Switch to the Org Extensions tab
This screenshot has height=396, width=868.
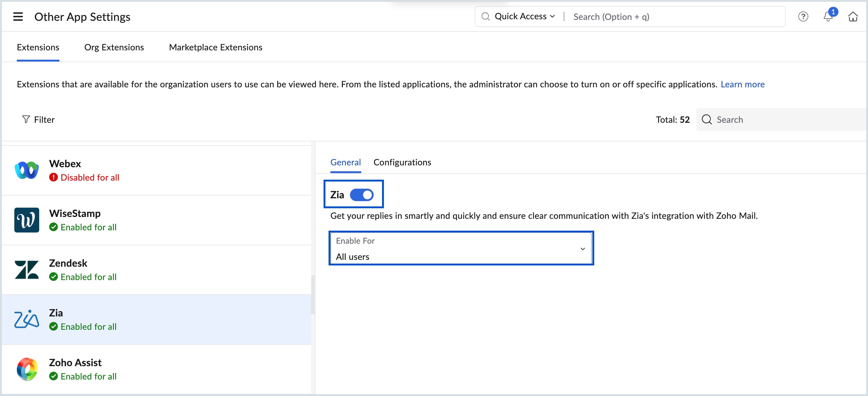click(114, 48)
